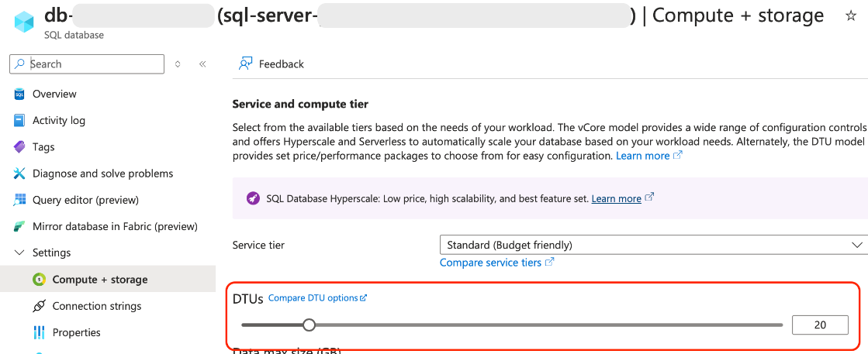Open Compare DTU options link
The image size is (868, 354).
click(x=317, y=297)
